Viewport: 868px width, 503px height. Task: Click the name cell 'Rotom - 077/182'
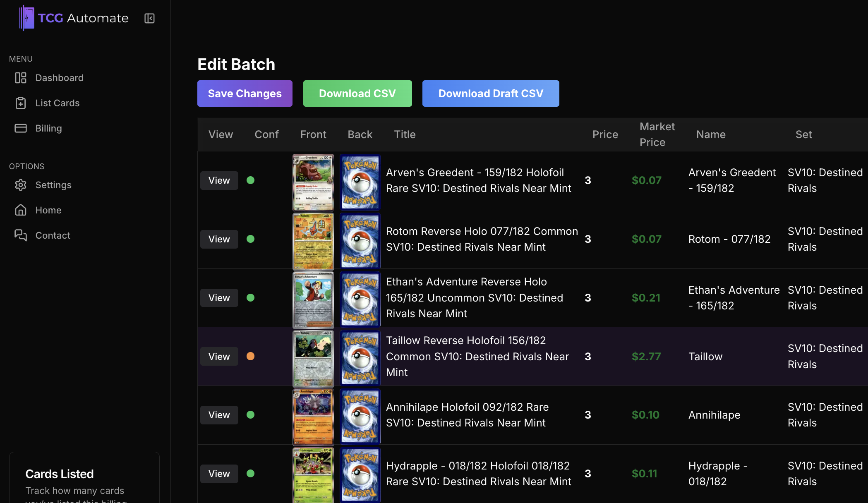[729, 239]
